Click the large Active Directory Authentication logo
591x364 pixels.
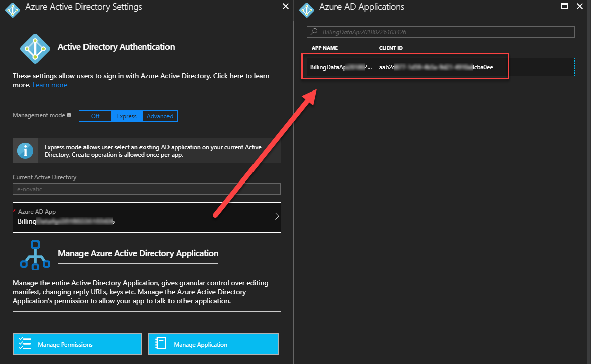(x=35, y=49)
